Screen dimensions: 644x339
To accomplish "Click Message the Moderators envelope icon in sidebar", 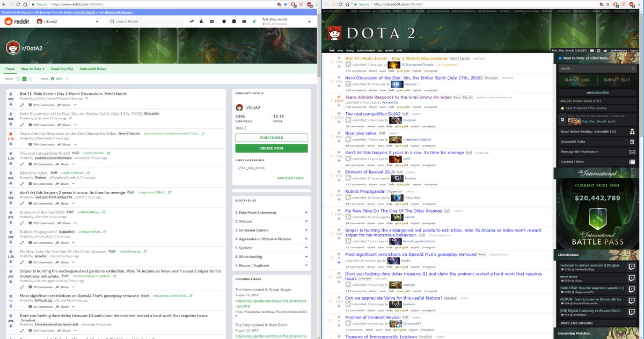I will [632, 152].
